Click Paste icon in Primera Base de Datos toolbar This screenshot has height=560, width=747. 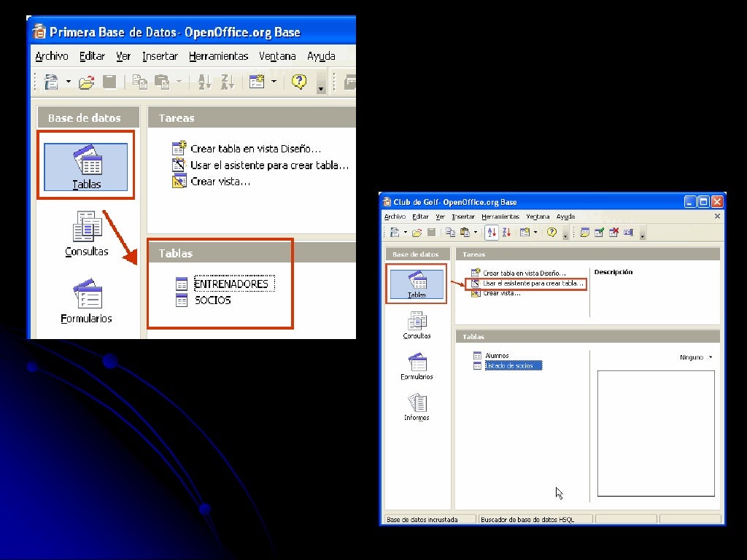point(162,82)
